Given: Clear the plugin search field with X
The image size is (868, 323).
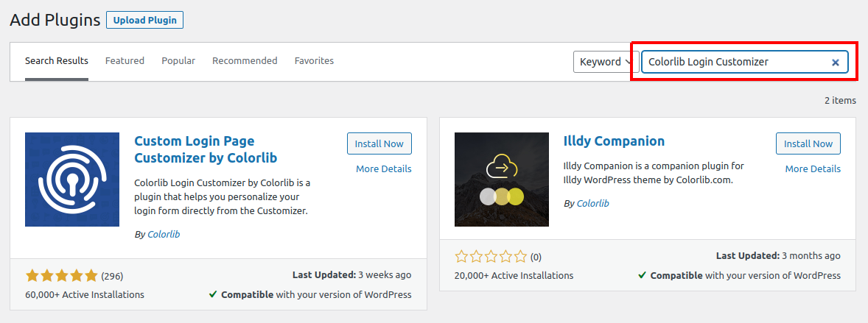Looking at the screenshot, I should pyautogui.click(x=836, y=63).
